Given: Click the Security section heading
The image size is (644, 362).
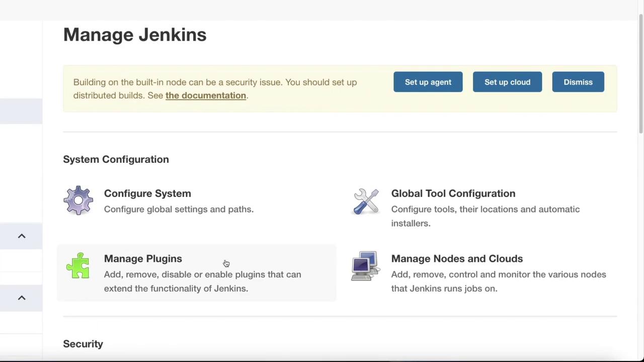Looking at the screenshot, I should coord(83,344).
